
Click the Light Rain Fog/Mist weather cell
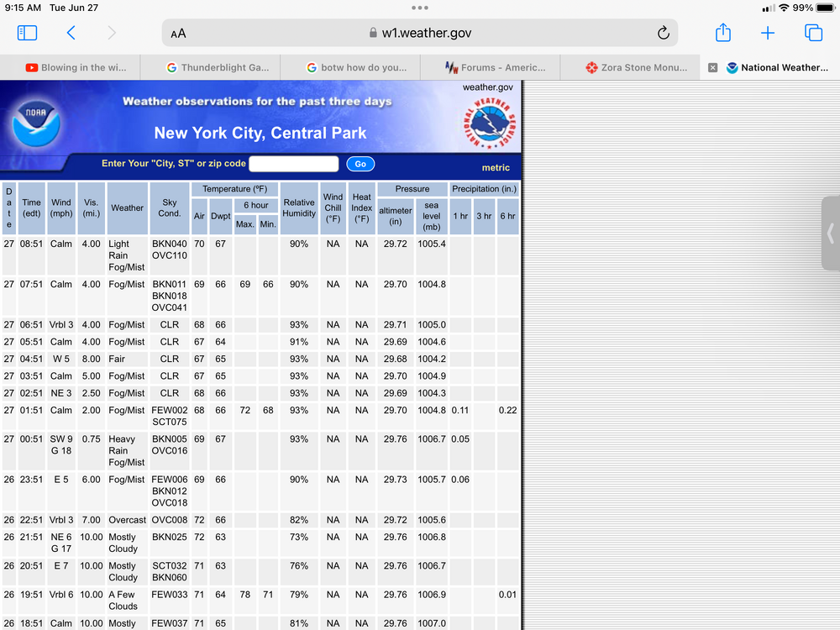point(127,255)
